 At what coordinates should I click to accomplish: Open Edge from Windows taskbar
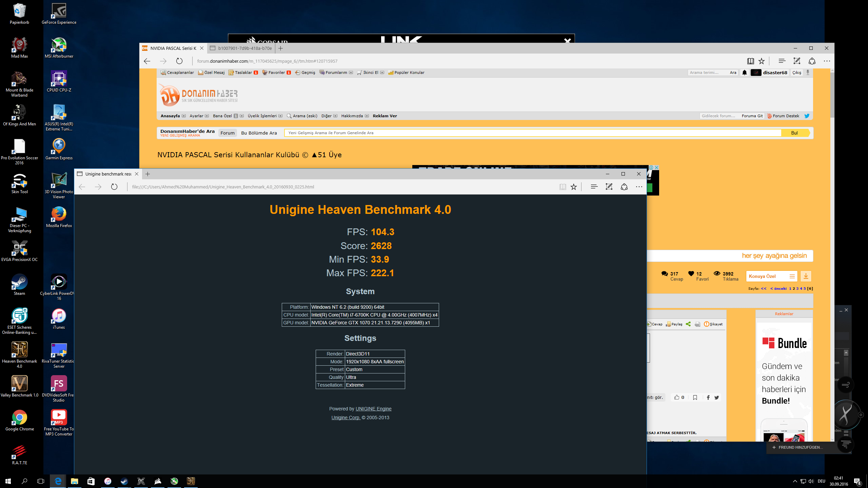pyautogui.click(x=58, y=481)
